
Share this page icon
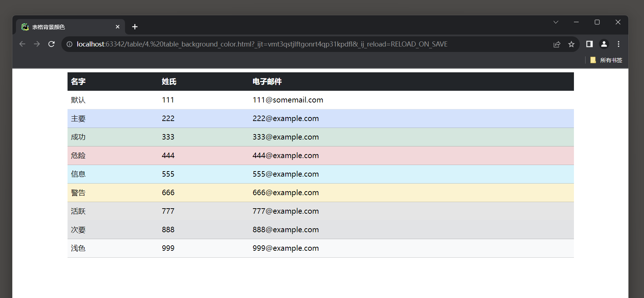(557, 44)
